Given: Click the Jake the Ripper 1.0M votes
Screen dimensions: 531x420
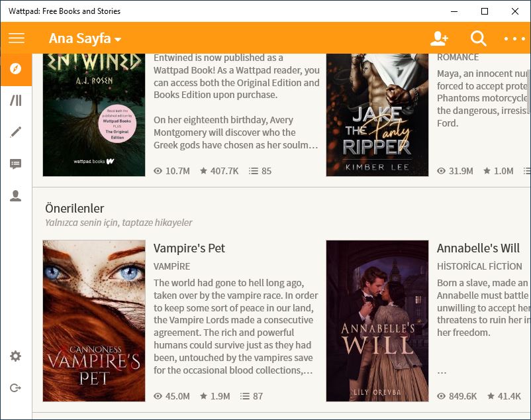Looking at the screenshot, I should (x=498, y=171).
